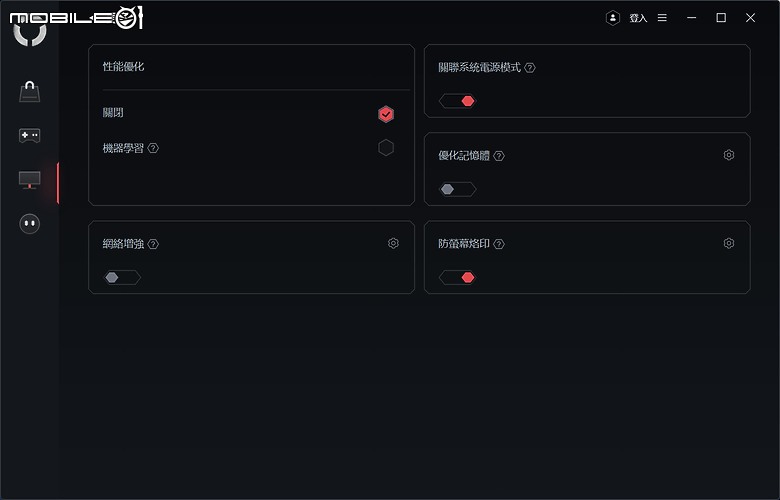The height and width of the screenshot is (500, 780).
Task: Click the 登入 login link
Action: [638, 18]
